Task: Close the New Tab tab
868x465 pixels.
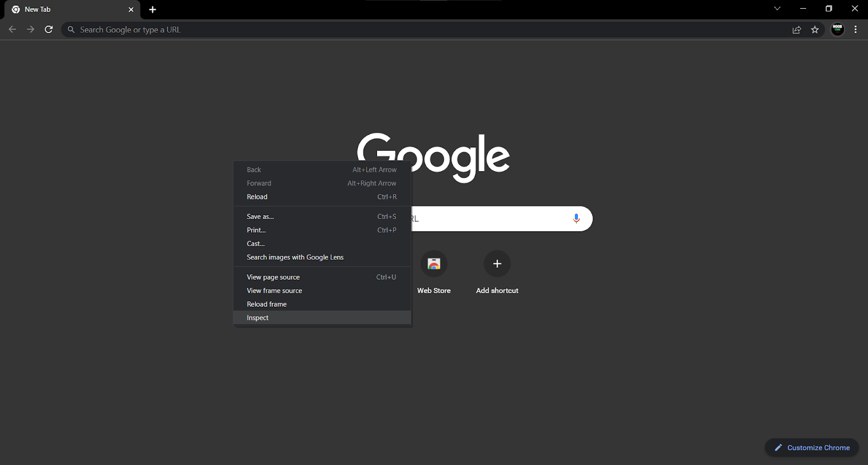Action: pyautogui.click(x=131, y=10)
